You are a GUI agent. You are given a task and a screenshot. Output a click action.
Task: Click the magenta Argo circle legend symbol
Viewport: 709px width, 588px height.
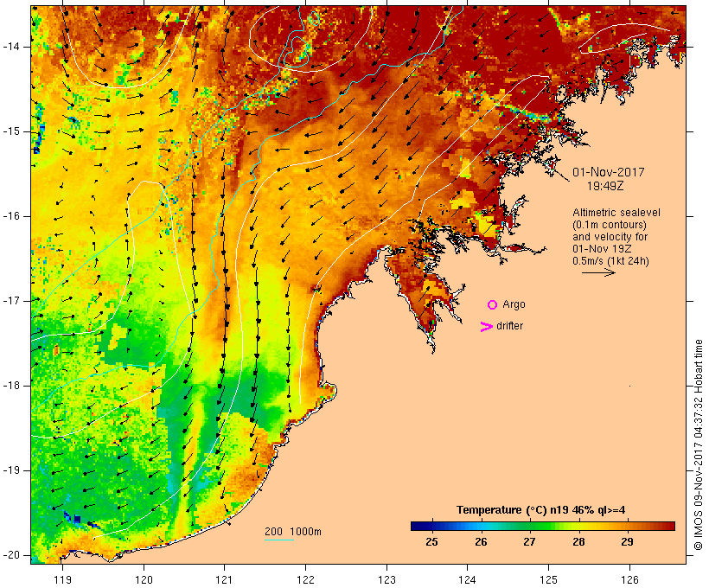(x=493, y=305)
